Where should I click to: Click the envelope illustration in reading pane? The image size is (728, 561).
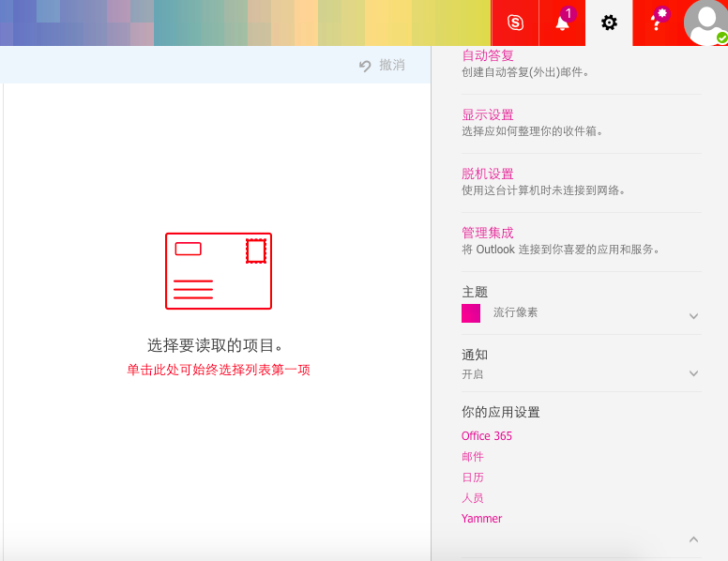218,271
